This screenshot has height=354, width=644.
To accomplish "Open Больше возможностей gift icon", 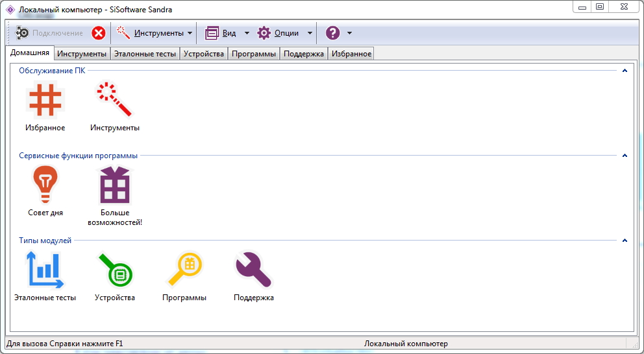I will tap(114, 186).
